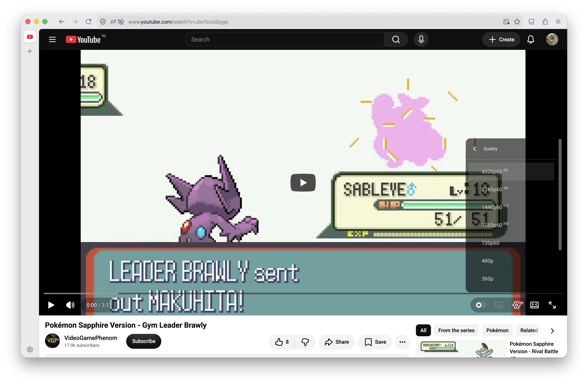The height and width of the screenshot is (385, 588).
Task: Open VideoGamePhenom channel avatar
Action: point(52,341)
